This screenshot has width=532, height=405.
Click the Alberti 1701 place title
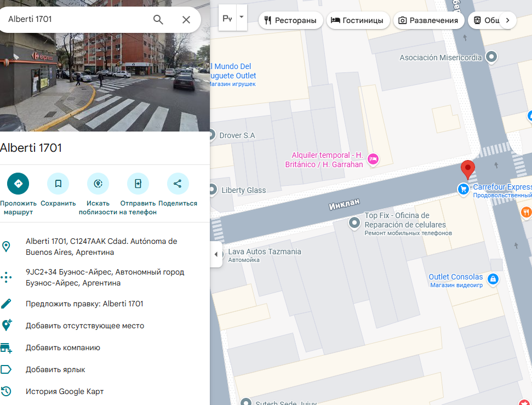(31, 147)
